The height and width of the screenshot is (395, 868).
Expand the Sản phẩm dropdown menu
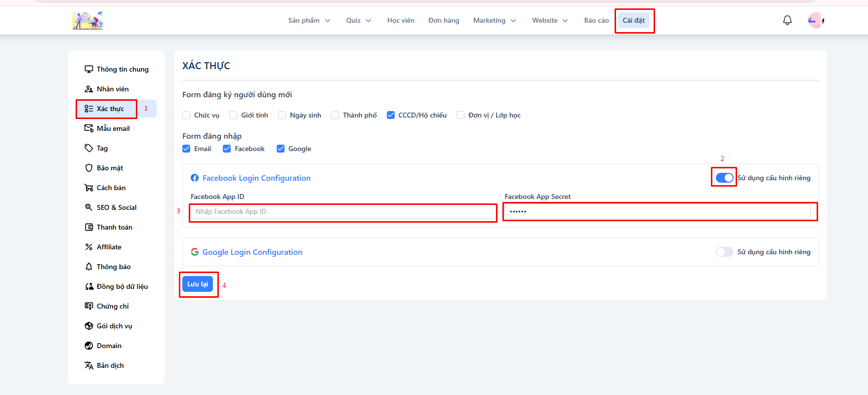point(309,20)
